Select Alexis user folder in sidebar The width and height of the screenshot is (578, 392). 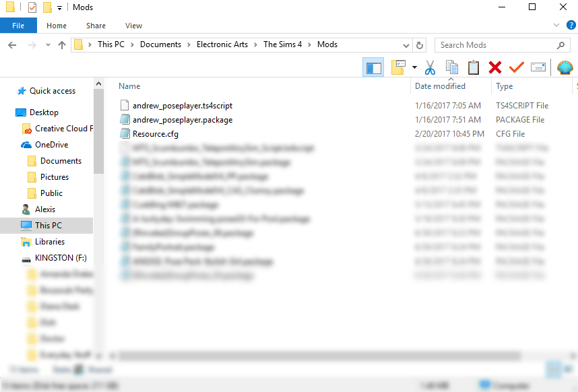pos(44,209)
